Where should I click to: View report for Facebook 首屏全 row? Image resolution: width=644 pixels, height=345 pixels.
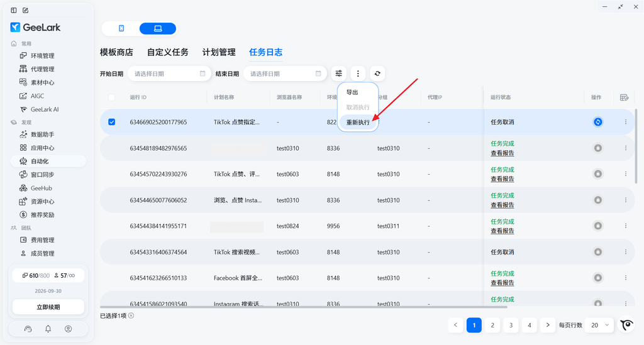tap(502, 283)
